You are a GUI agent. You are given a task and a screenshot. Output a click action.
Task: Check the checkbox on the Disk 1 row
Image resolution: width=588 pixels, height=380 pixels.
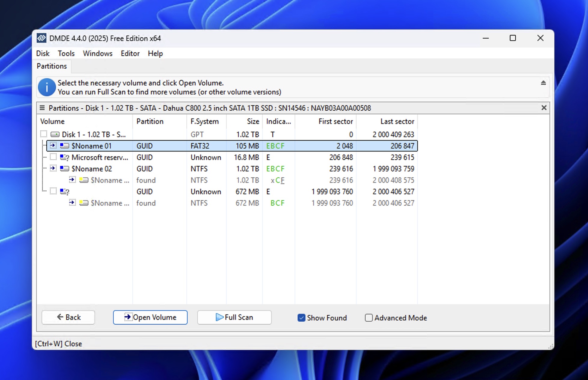pos(43,134)
